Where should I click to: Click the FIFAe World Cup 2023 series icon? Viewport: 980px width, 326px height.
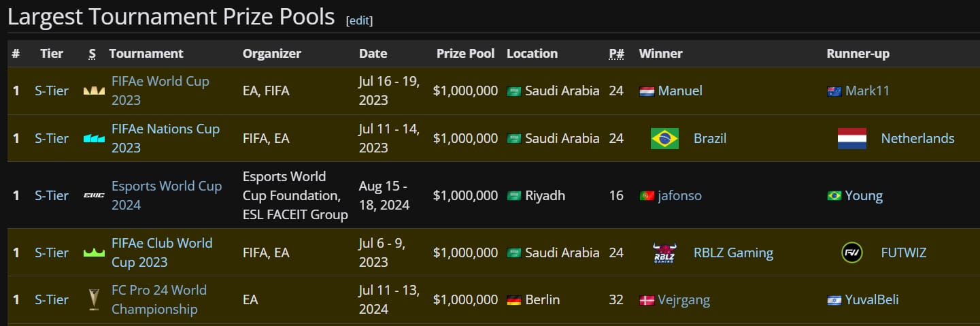(94, 91)
